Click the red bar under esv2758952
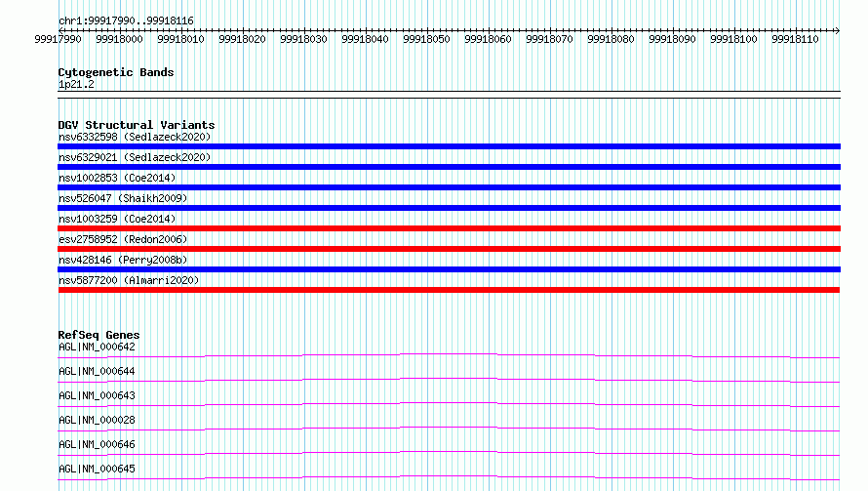 pos(449,249)
